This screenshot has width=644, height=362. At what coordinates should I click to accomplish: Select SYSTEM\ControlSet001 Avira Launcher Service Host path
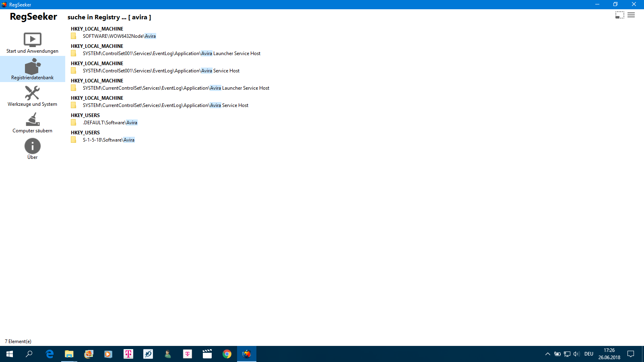click(x=171, y=53)
